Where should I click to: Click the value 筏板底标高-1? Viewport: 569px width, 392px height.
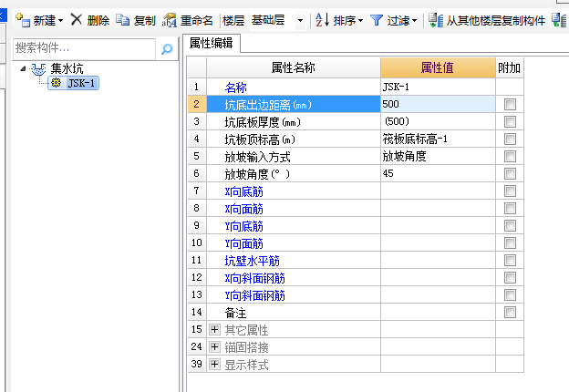coord(438,139)
